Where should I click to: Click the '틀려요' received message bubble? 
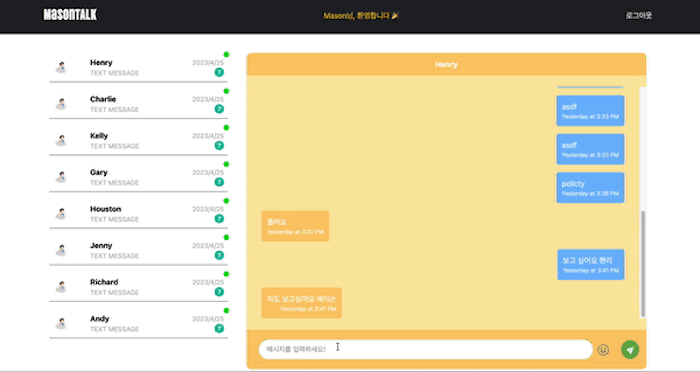(295, 226)
